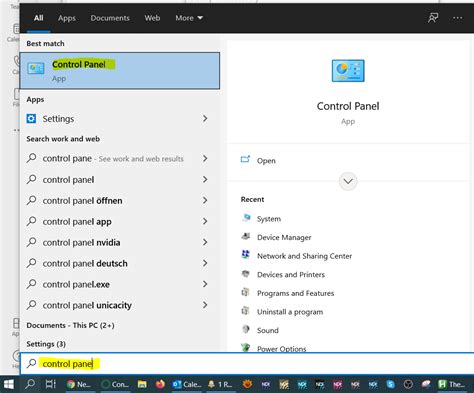
Task: Expand the 'control panel öffnen' suggestion chevron
Action: [205, 200]
